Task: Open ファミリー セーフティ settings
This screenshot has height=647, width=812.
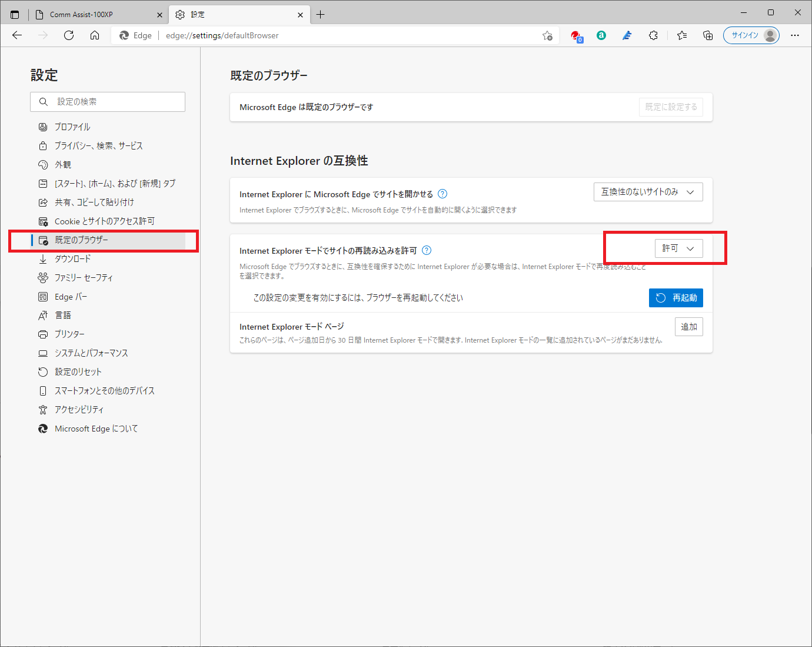Action: [x=108, y=278]
